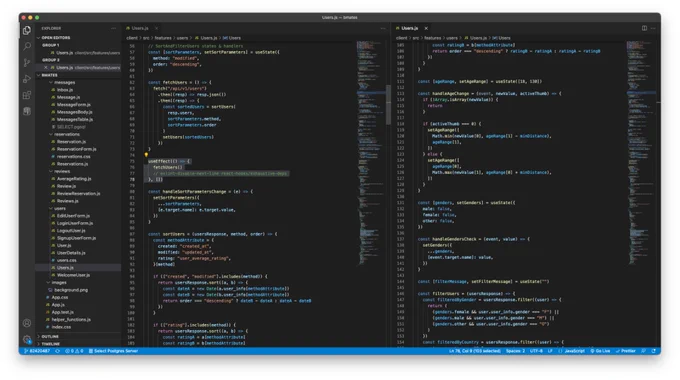Open more actions for left editor group
The width and height of the screenshot is (680, 380).
click(x=383, y=28)
